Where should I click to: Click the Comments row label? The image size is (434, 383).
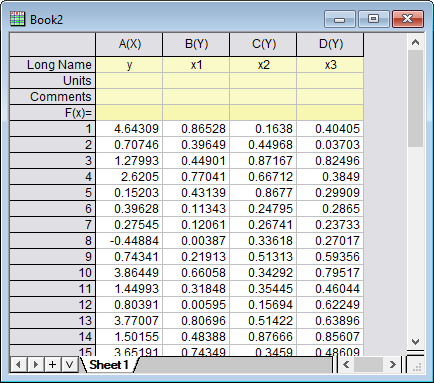[x=53, y=97]
